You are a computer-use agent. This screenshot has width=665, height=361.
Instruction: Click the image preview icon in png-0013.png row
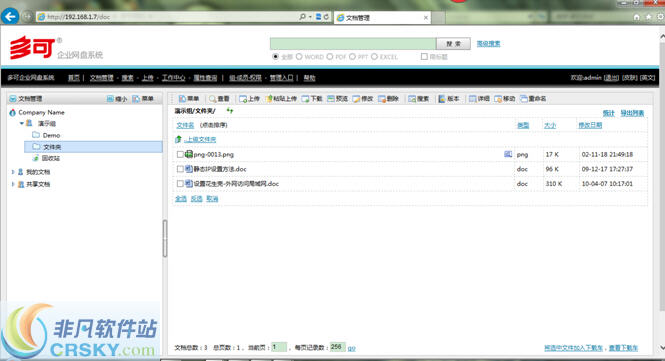(508, 154)
